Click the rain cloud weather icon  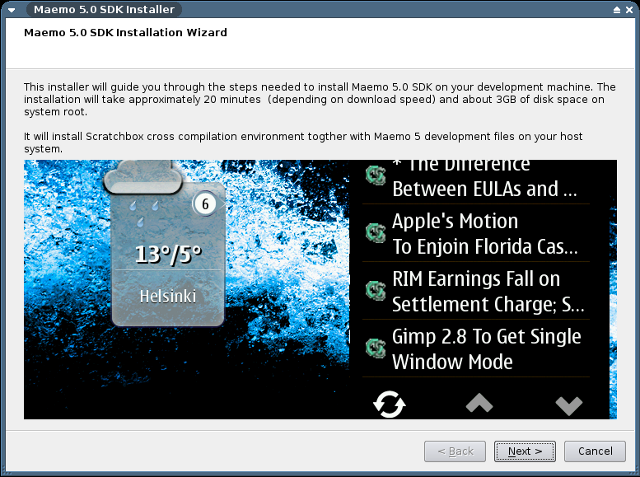tap(142, 177)
